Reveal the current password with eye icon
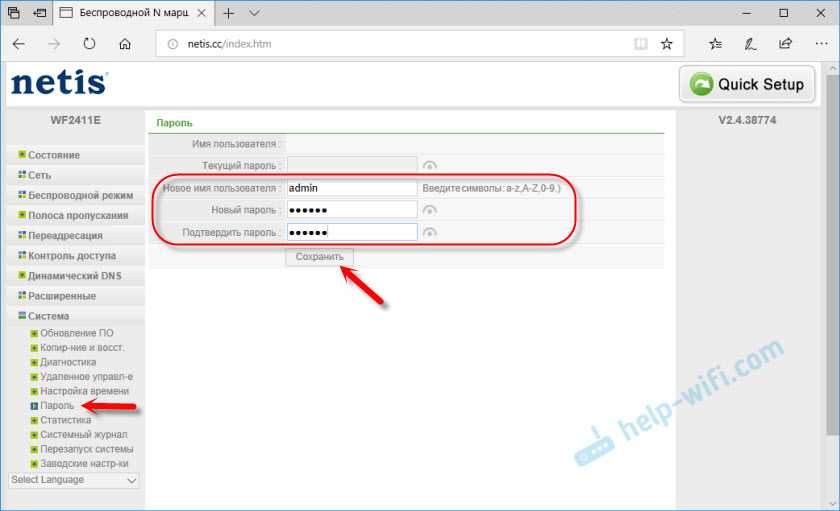The height and width of the screenshot is (511, 840). coord(430,165)
